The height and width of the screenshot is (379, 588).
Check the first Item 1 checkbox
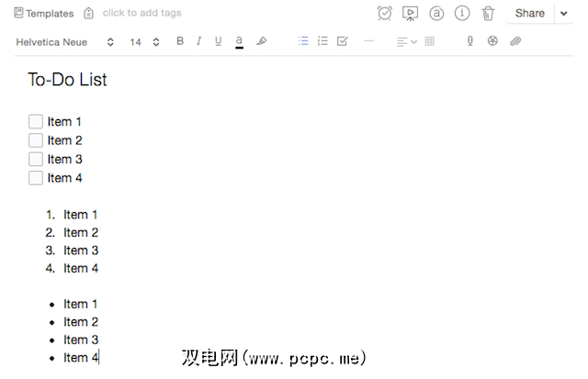coord(36,121)
